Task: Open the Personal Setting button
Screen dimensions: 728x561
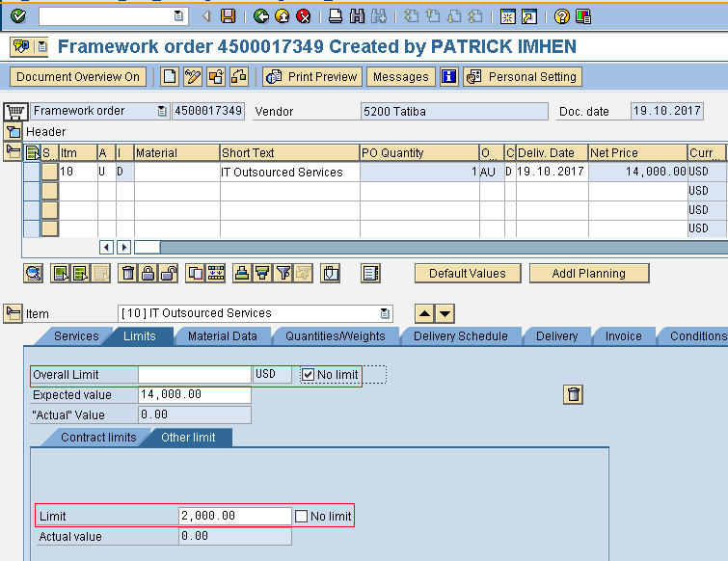Action: click(x=523, y=76)
